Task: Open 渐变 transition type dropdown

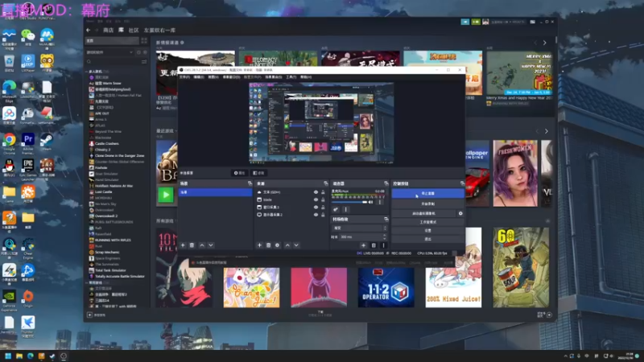Action: tap(359, 228)
